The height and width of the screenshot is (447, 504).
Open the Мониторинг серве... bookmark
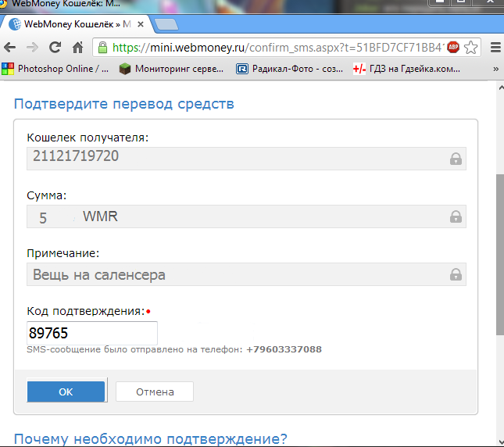click(171, 69)
